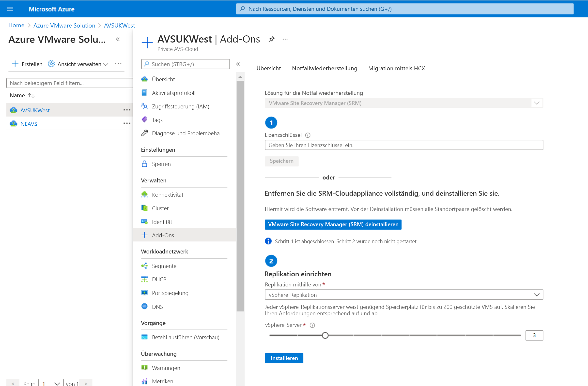Screen dimensions: 588x386
Task: Show info tooltip for Lizenzschlüssel
Action: click(x=308, y=135)
